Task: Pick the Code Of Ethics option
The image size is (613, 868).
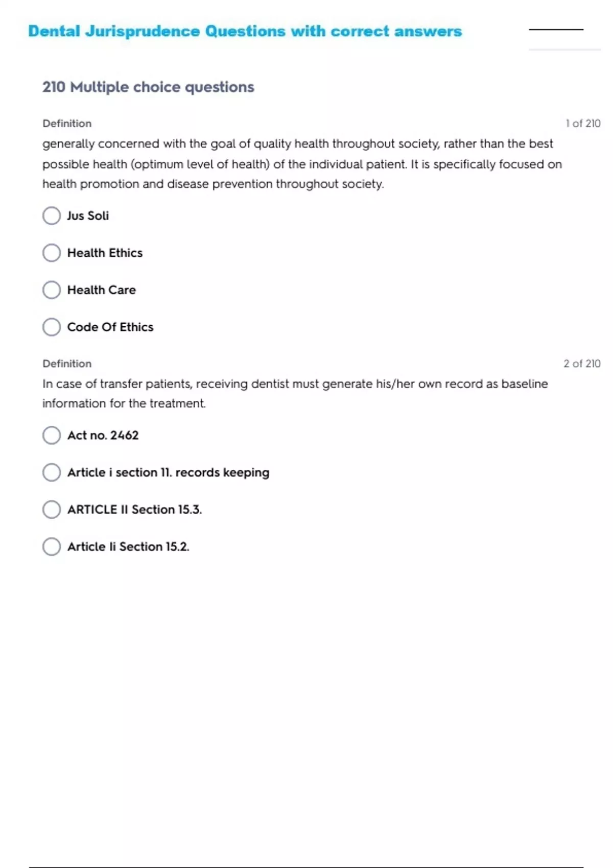Action: pyautogui.click(x=52, y=327)
